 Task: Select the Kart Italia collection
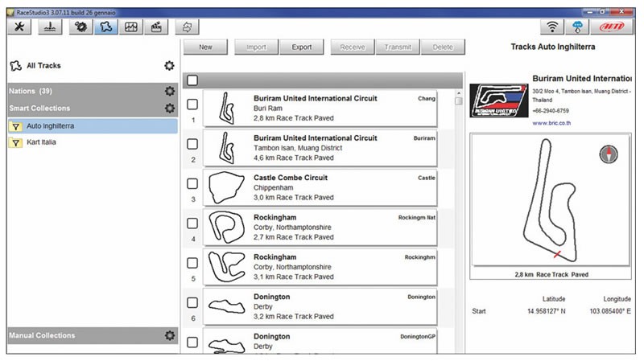click(x=93, y=142)
